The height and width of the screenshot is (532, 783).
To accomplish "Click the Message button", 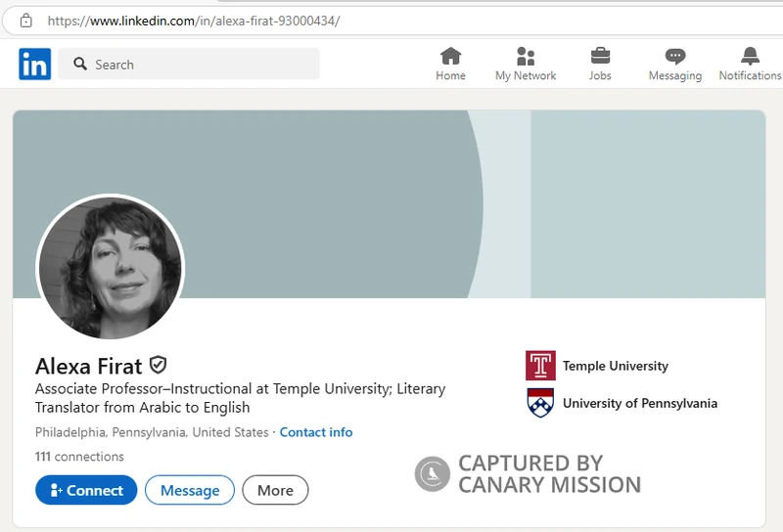I will [189, 490].
